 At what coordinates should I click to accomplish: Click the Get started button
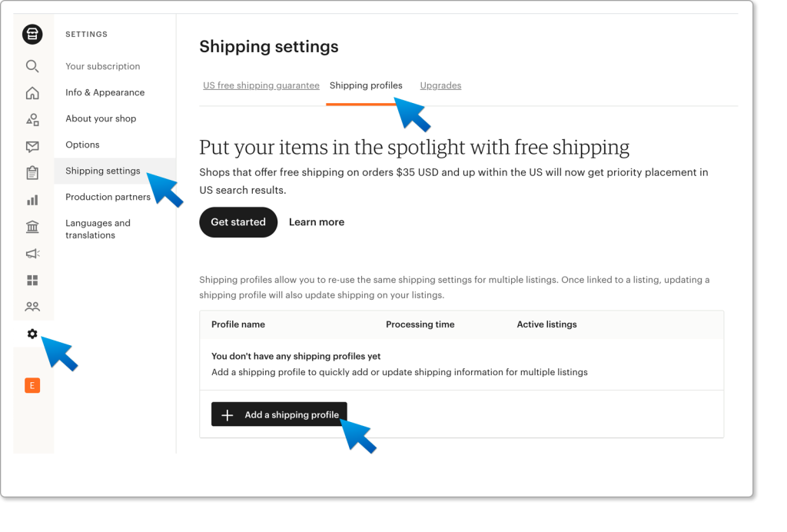[x=238, y=222]
